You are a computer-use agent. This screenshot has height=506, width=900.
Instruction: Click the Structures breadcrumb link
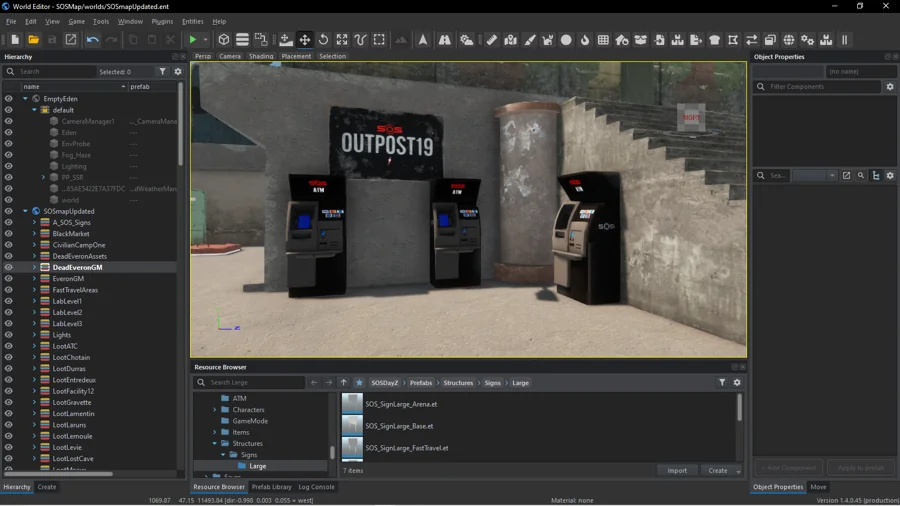[x=458, y=383]
